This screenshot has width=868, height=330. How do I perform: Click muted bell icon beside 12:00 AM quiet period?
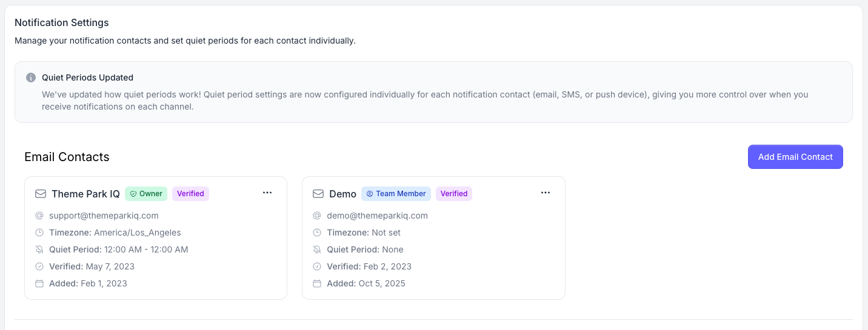(39, 249)
